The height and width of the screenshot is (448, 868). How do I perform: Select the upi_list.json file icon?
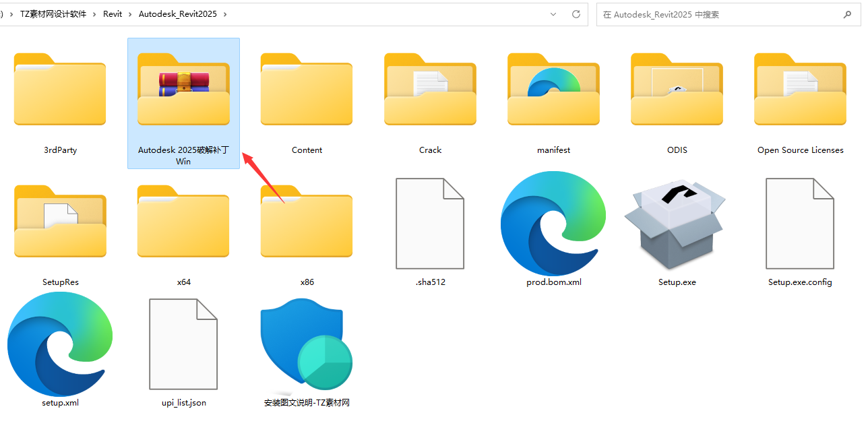(183, 344)
